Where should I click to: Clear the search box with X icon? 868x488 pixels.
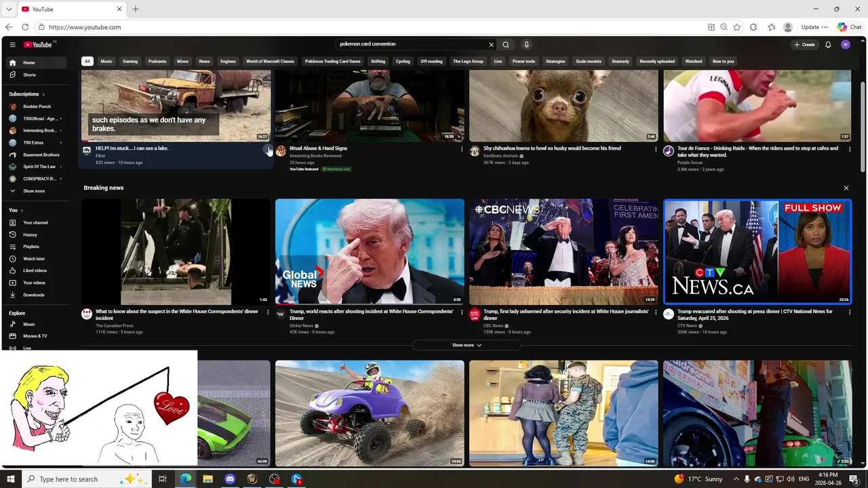491,45
